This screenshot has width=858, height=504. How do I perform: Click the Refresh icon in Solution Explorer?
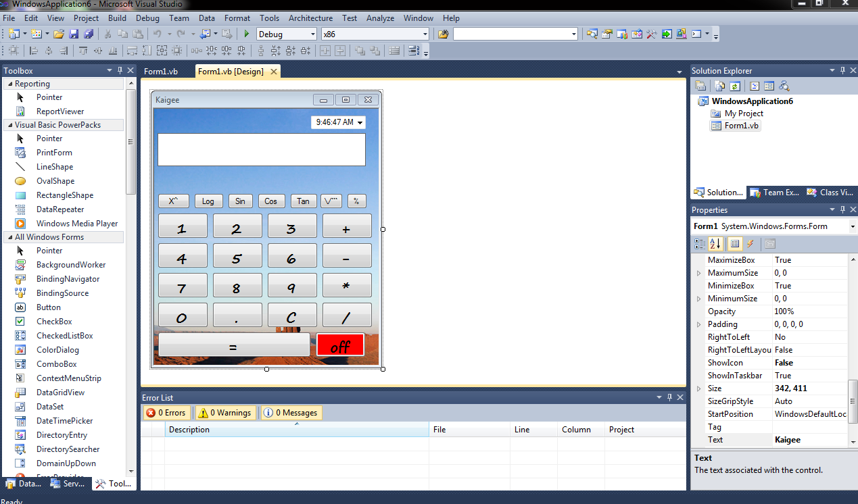pos(735,86)
